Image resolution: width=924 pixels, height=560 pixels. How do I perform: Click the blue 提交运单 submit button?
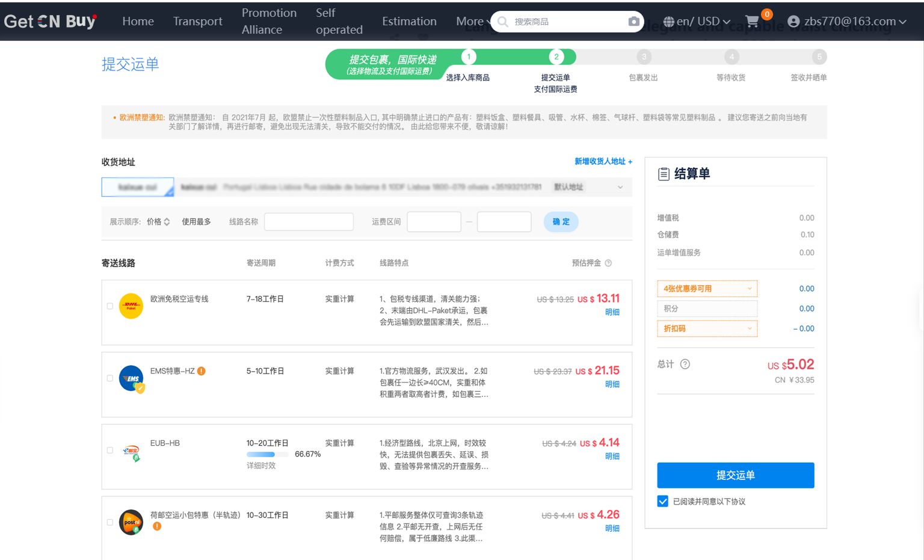(x=735, y=475)
